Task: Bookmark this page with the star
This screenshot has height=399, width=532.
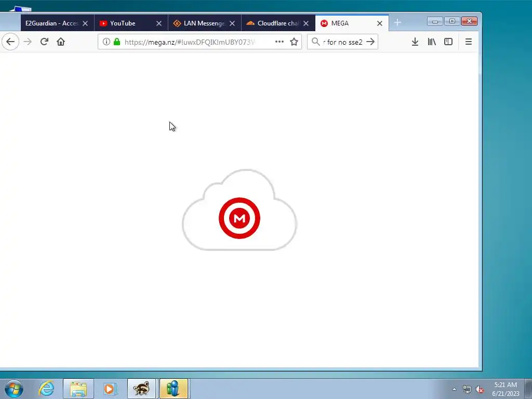Action: pyautogui.click(x=294, y=42)
